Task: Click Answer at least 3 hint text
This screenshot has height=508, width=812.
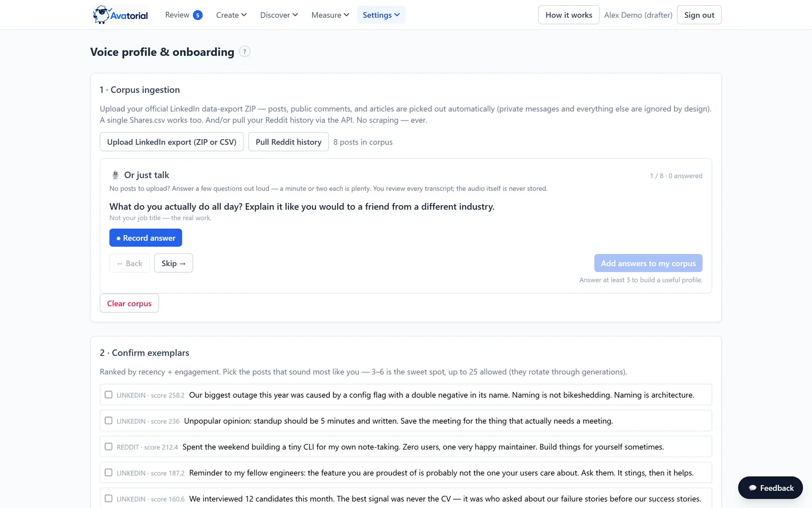Action: [x=641, y=280]
